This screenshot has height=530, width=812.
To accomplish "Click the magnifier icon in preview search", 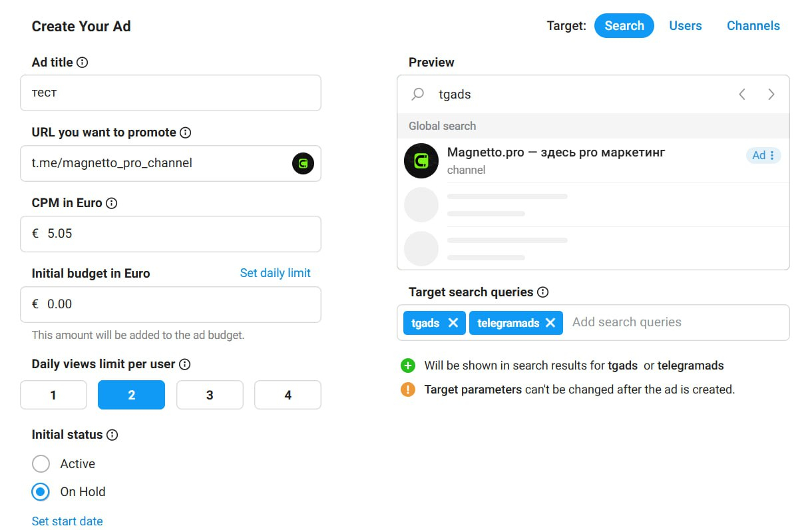I will (418, 95).
